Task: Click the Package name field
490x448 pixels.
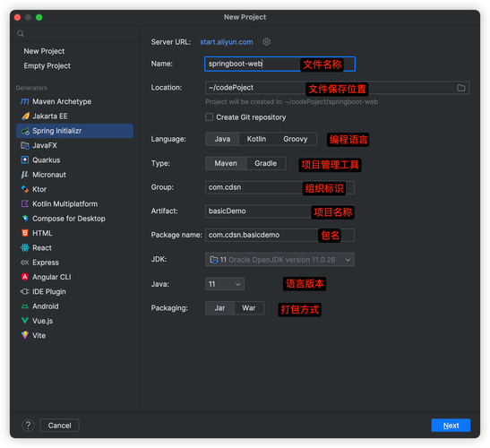Action: pyautogui.click(x=279, y=235)
